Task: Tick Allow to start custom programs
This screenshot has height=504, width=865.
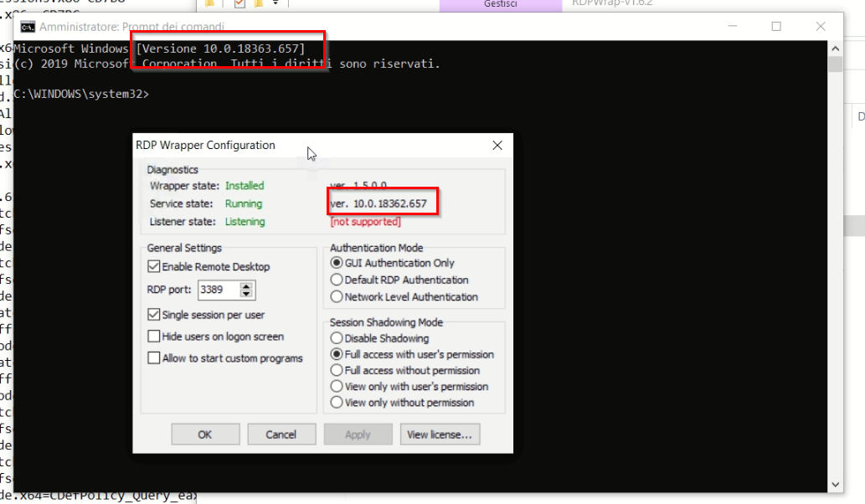Action: click(x=154, y=357)
